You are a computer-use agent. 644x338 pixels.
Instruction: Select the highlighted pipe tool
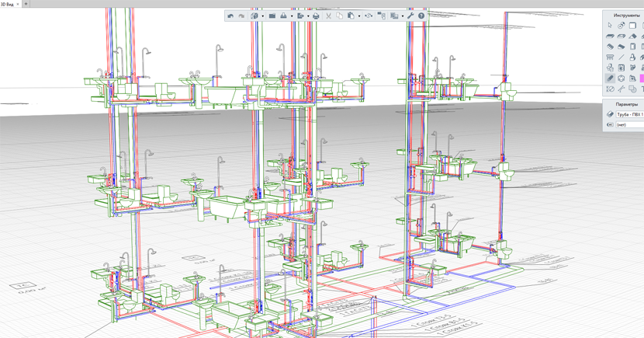(610, 78)
